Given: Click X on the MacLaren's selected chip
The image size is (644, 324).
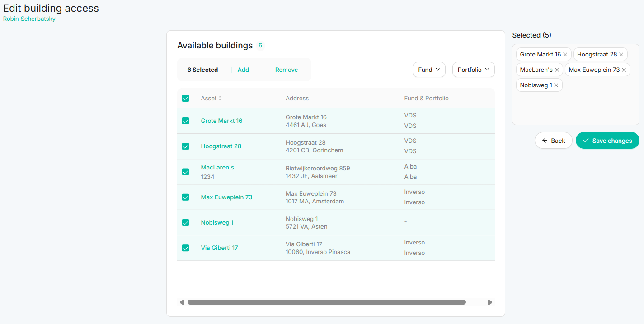Looking at the screenshot, I should [x=557, y=70].
